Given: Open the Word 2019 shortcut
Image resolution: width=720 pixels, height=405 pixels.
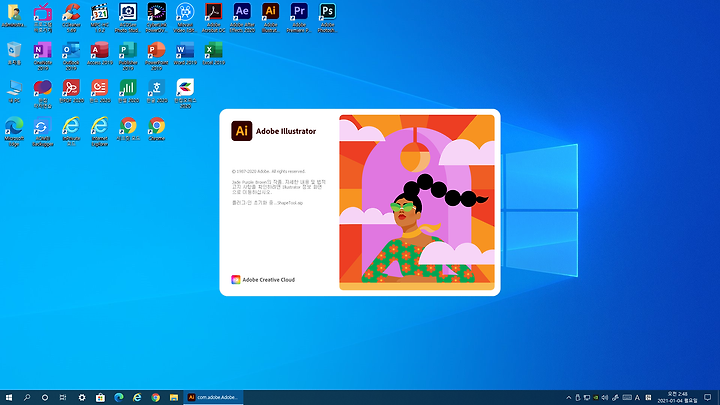Looking at the screenshot, I should coord(185,53).
